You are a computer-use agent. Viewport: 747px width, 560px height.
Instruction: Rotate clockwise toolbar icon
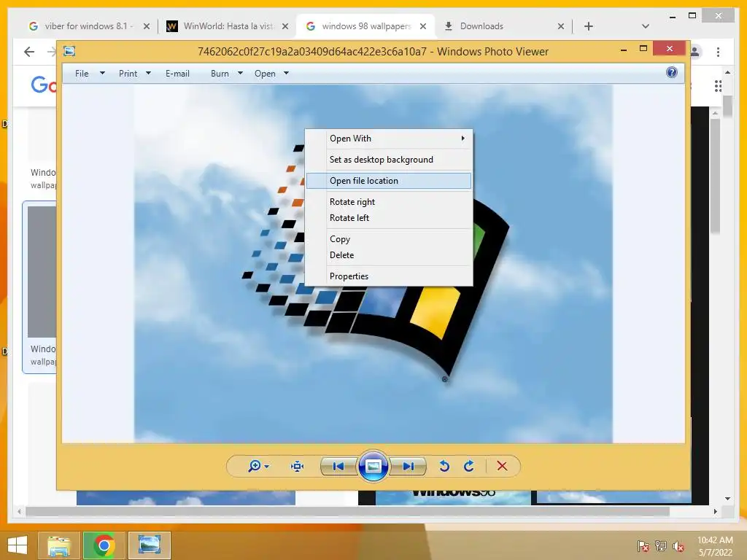[x=469, y=466]
